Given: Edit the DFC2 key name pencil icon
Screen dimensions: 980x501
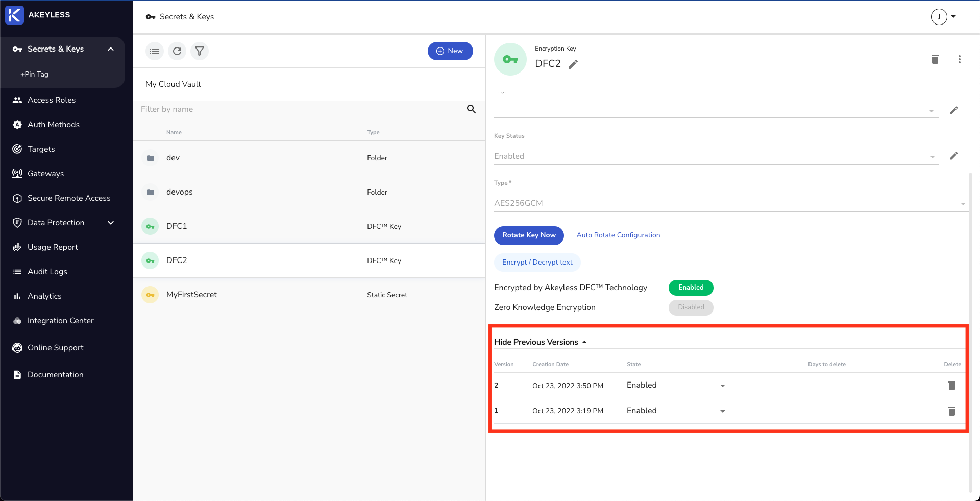Looking at the screenshot, I should coord(573,64).
